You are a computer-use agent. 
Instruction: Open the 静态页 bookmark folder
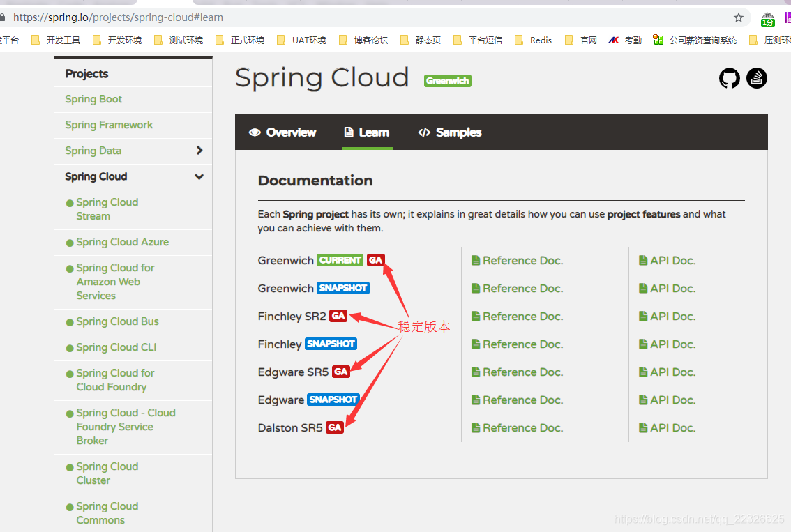421,40
